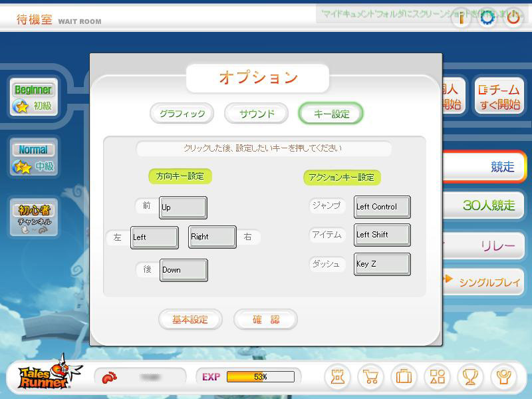Open the trophy ranking icon

point(470,376)
